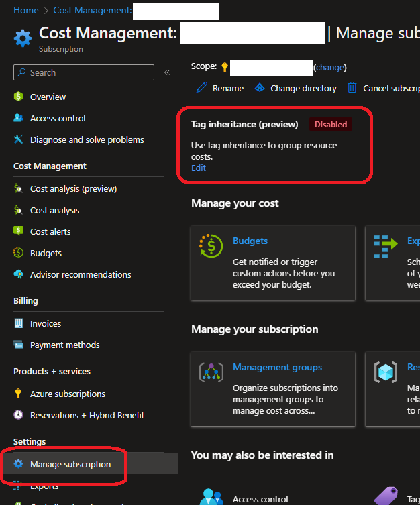Click the Payment methods card icon
This screenshot has width=420, height=505.
click(x=19, y=345)
